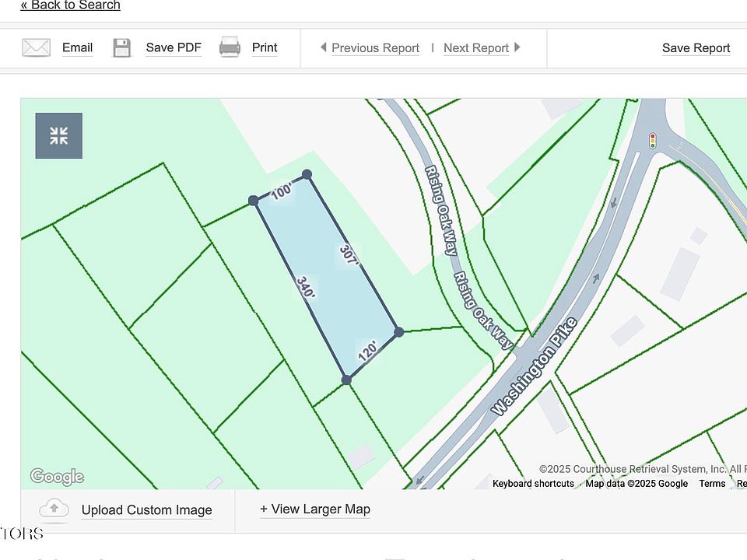
Task: Open the Email link
Action: click(x=77, y=47)
